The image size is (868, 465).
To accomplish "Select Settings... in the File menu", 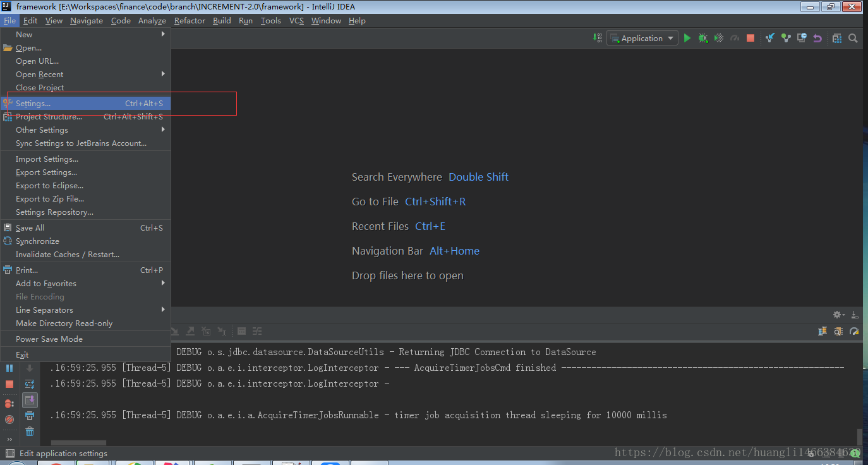I will [85, 103].
